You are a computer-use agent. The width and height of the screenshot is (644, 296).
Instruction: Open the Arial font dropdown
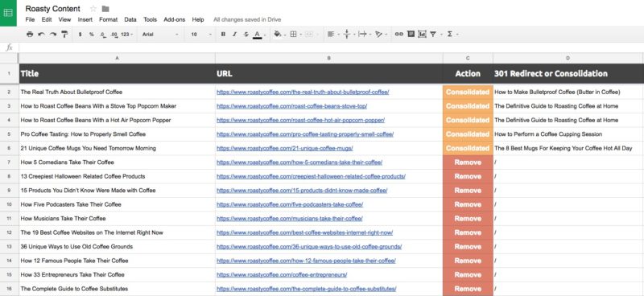(x=160, y=35)
